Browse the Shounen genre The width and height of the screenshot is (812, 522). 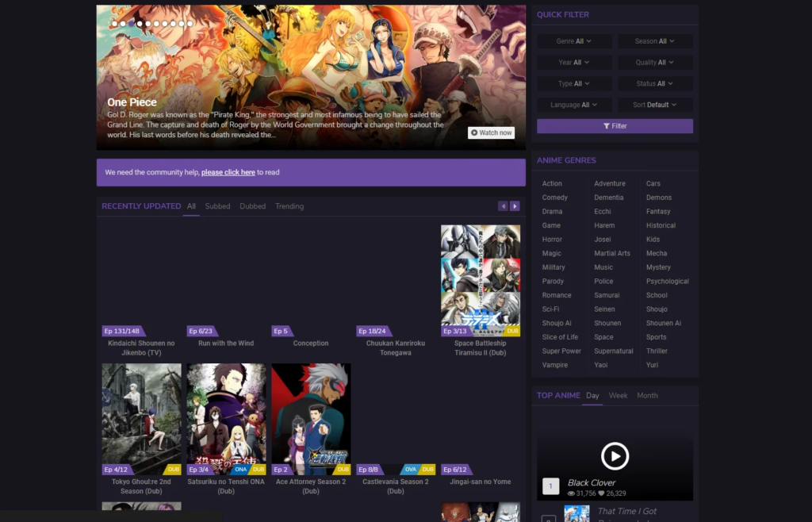pos(607,323)
